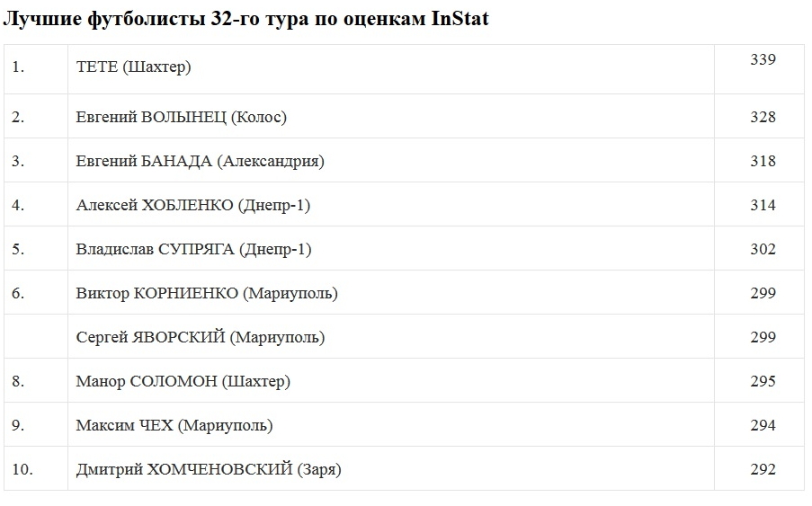The height and width of the screenshot is (506, 812).
Task: Select Максим ЧЕХ (Мариуполь) name
Action: point(174,426)
